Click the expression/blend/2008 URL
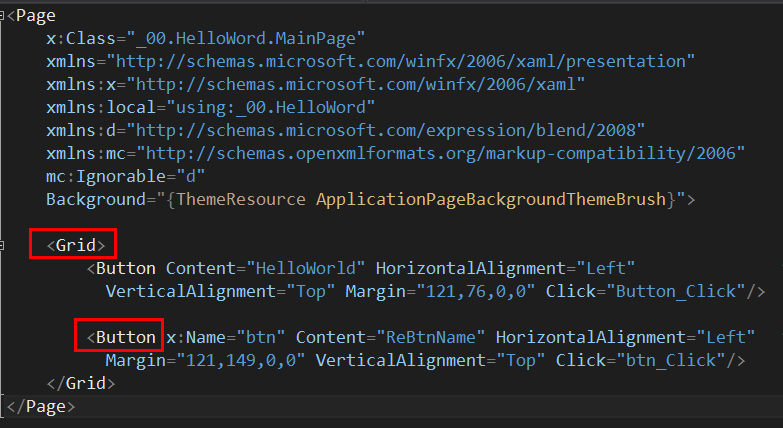Screen dimensions: 783x428 click(x=386, y=130)
